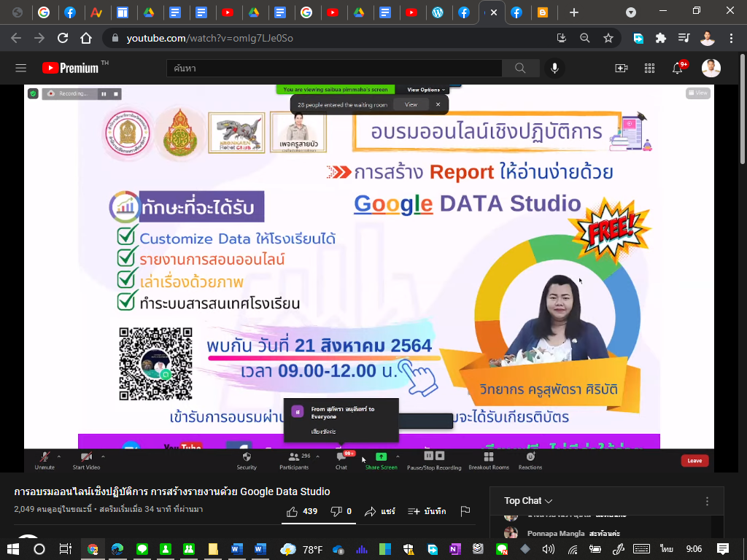This screenshot has width=747, height=560.
Task: Click the install app icon in address bar
Action: pyautogui.click(x=562, y=38)
